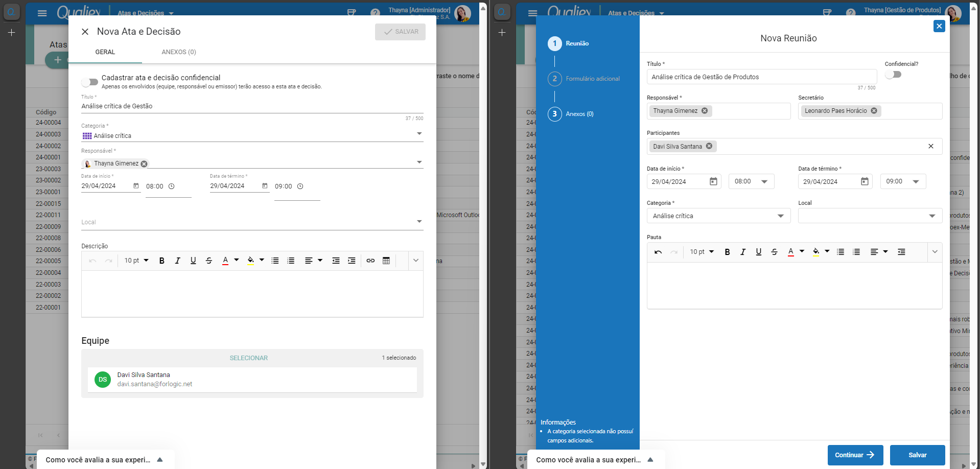The height and width of the screenshot is (469, 980).
Task: Open font size dropdown in Descrição editor
Action: pyautogui.click(x=136, y=261)
